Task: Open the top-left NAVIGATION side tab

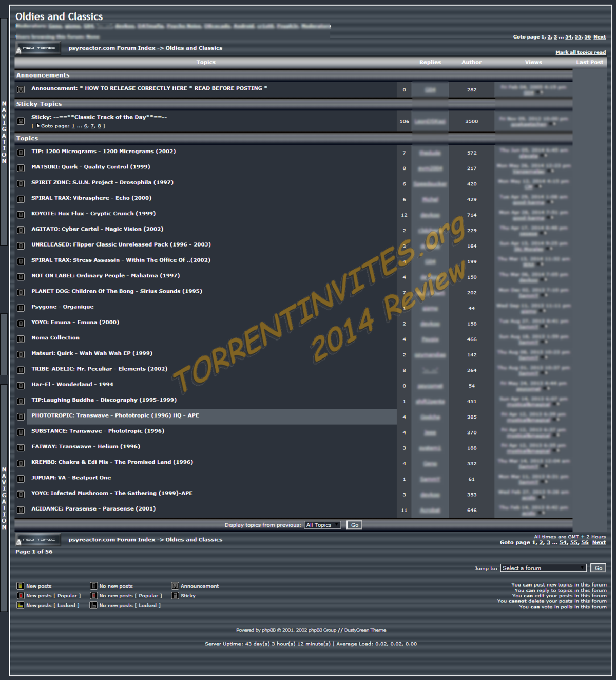Action: [4, 132]
